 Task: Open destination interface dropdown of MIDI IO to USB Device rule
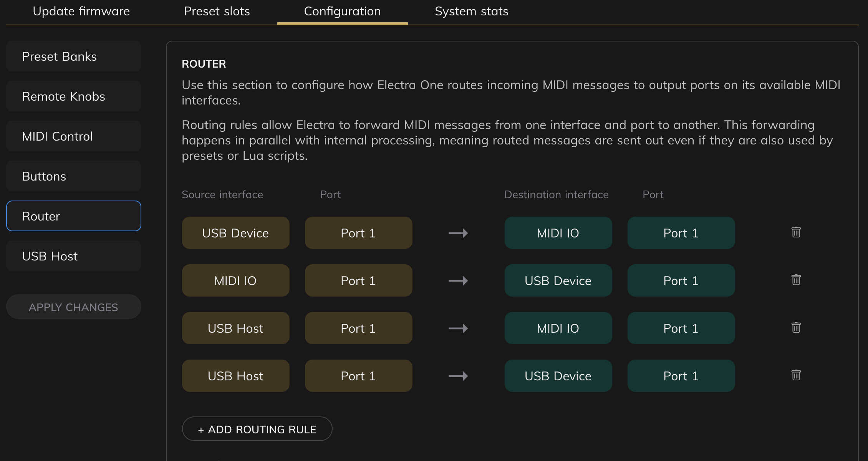tap(558, 280)
